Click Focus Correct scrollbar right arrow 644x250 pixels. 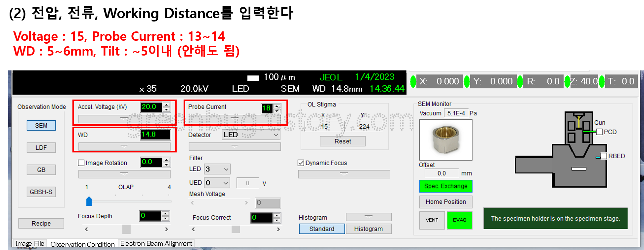click(x=278, y=229)
